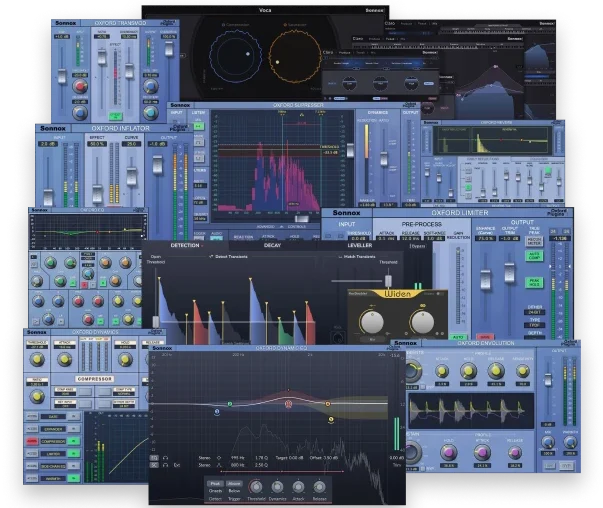Switch to the DECAY tab
The width and height of the screenshot is (603, 508).
[x=272, y=245]
